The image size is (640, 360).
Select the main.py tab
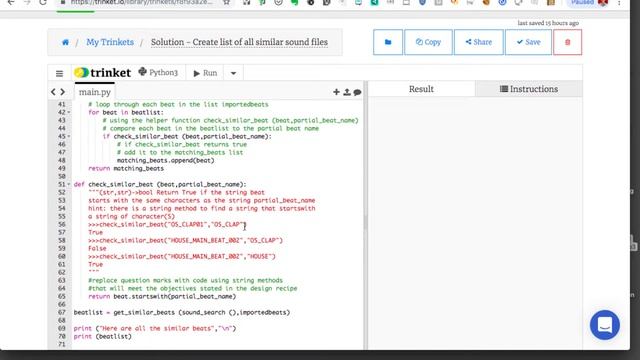click(x=95, y=92)
